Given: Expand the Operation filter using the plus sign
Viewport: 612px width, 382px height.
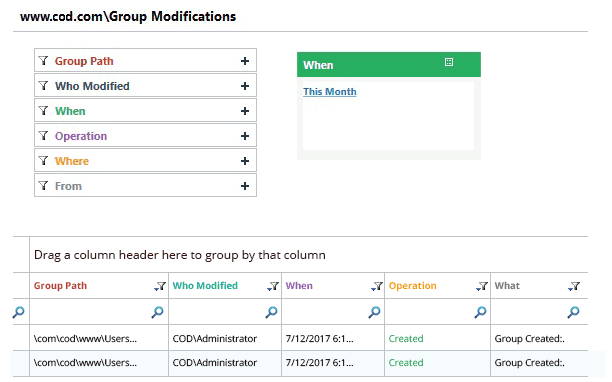Looking at the screenshot, I should (245, 136).
